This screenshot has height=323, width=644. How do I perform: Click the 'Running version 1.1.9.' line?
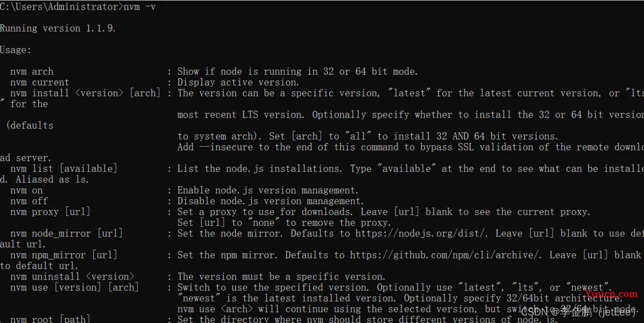[x=58, y=28]
